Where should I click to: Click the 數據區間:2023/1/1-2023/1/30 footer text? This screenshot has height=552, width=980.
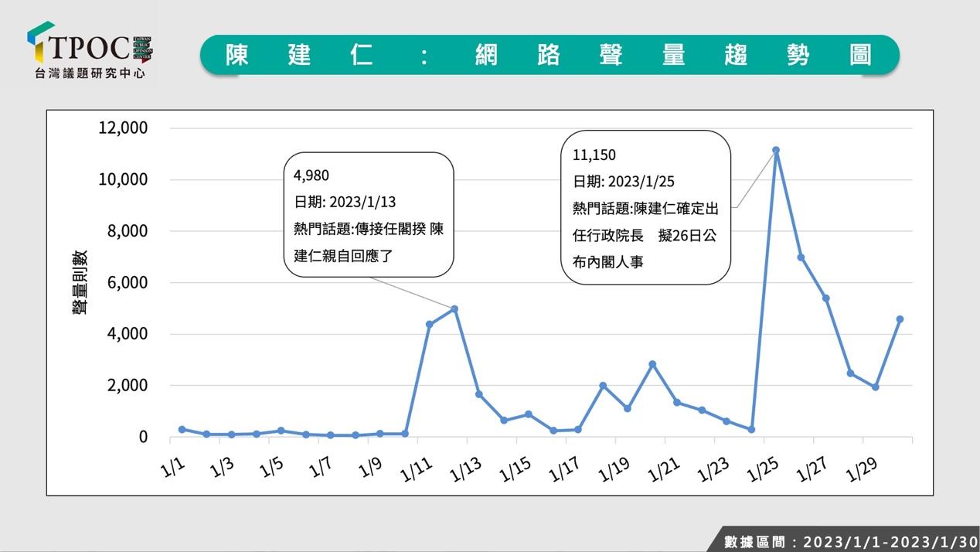[x=851, y=541]
